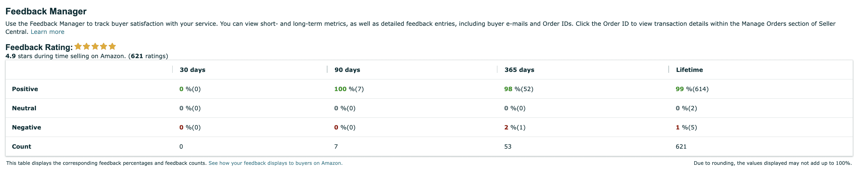Screen dimensions: 868x178
Task: Select the 90 days column header
Action: click(x=347, y=70)
